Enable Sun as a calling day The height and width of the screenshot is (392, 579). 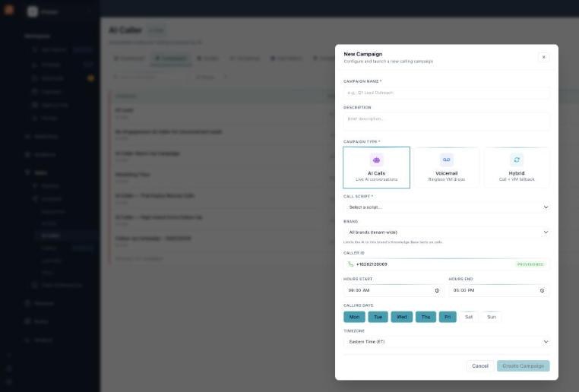492,317
